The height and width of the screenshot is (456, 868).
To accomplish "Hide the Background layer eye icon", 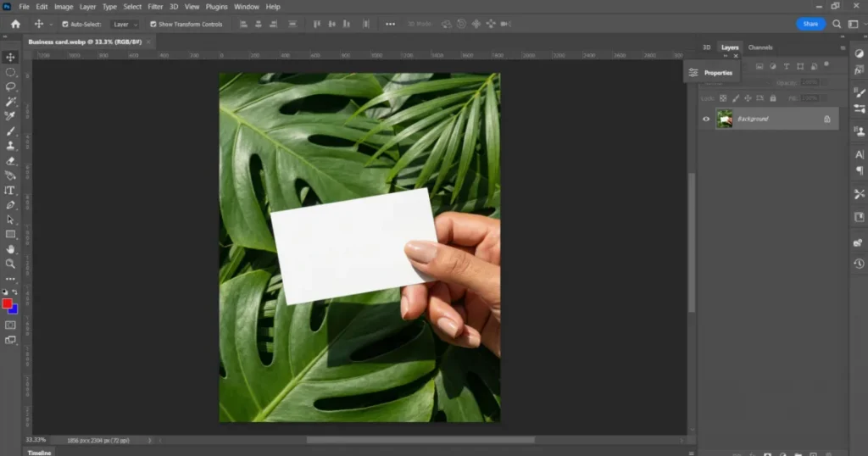I will [706, 119].
